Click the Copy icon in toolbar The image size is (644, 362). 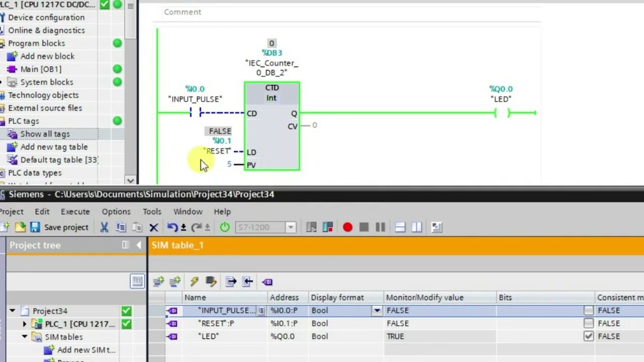coord(121,227)
